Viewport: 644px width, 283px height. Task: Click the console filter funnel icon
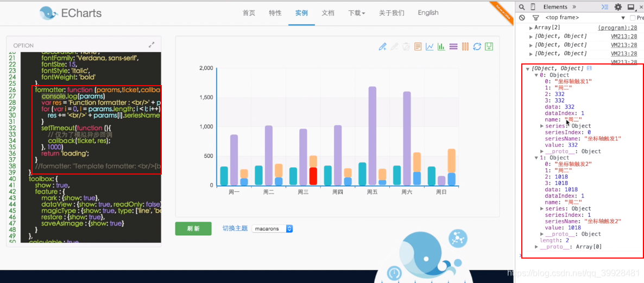(535, 18)
